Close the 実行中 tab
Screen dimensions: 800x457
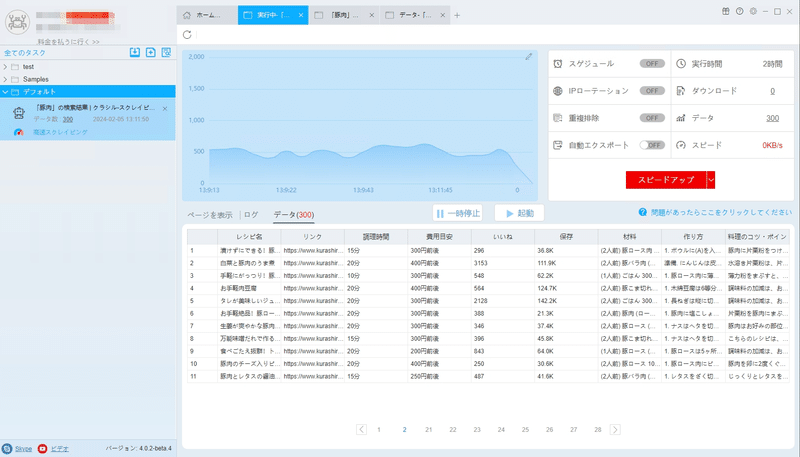(x=301, y=15)
